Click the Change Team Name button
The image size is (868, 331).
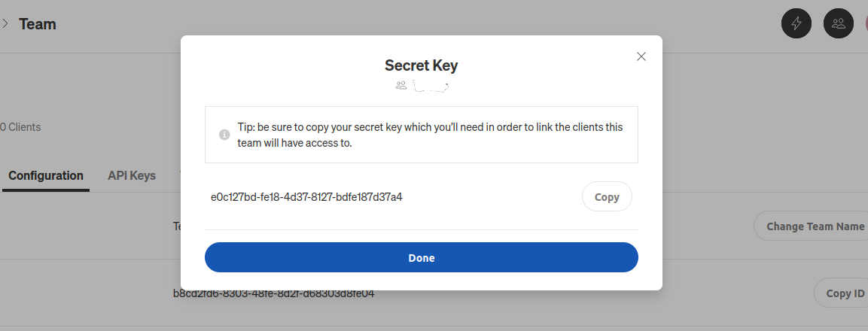click(x=811, y=226)
